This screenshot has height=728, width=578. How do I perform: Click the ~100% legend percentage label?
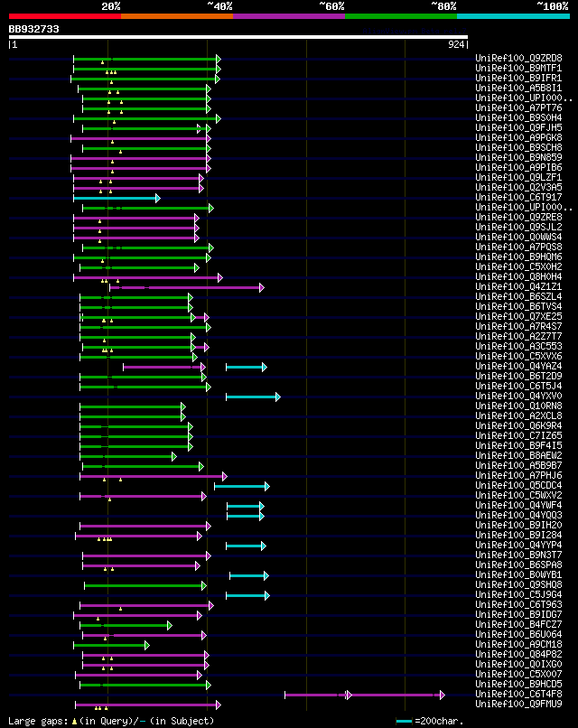click(x=553, y=6)
